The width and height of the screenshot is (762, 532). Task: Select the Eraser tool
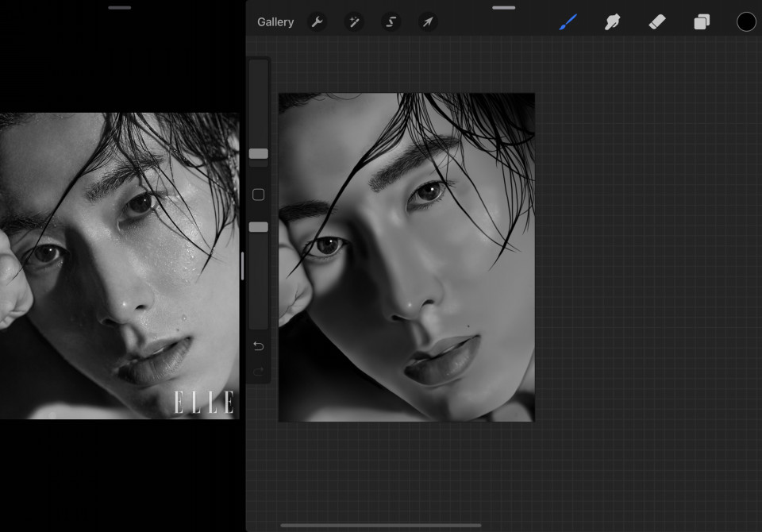pyautogui.click(x=657, y=22)
